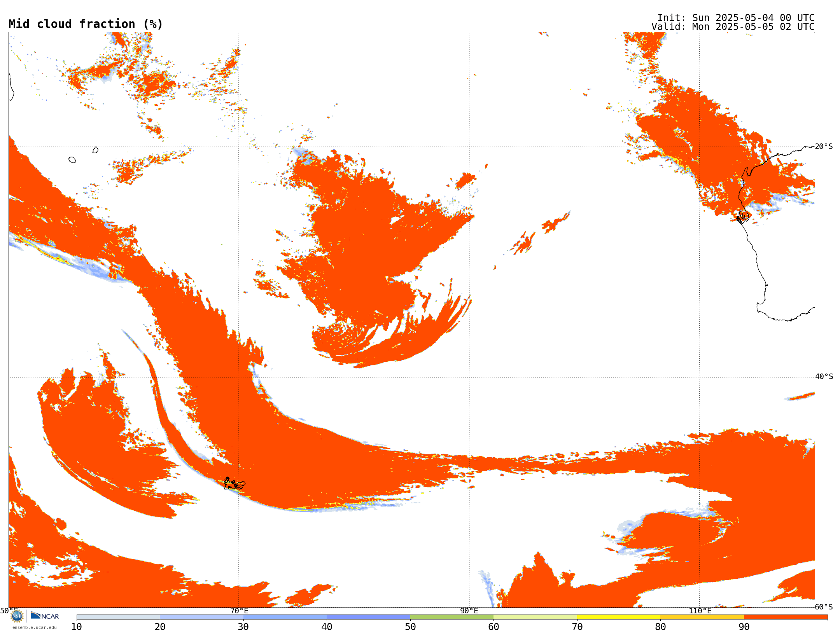Screen dimensions: 840x632
Task: Click the colorbar tick label 20
Action: [160, 627]
